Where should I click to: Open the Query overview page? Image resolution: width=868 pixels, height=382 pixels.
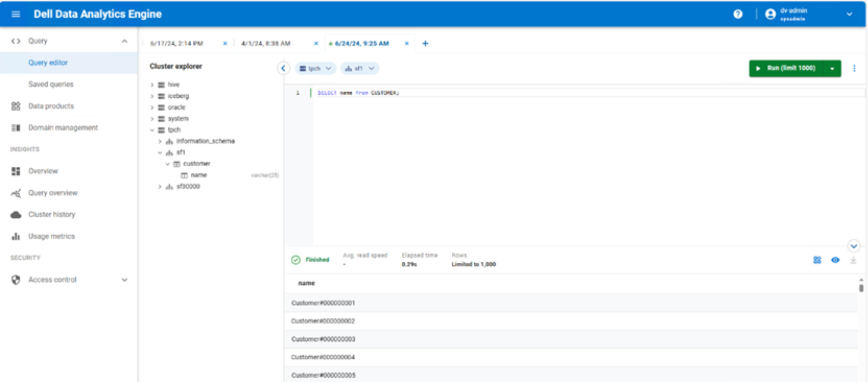pos(53,193)
